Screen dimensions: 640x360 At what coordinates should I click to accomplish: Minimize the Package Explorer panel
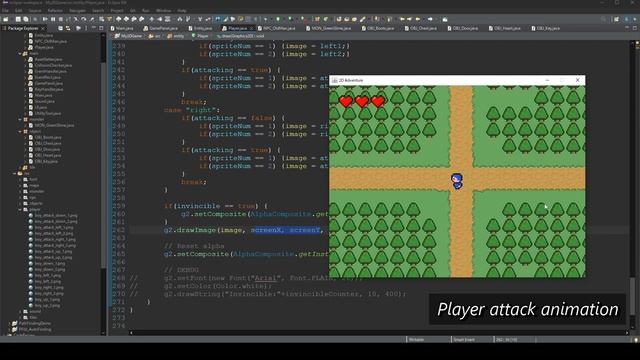click(x=93, y=28)
